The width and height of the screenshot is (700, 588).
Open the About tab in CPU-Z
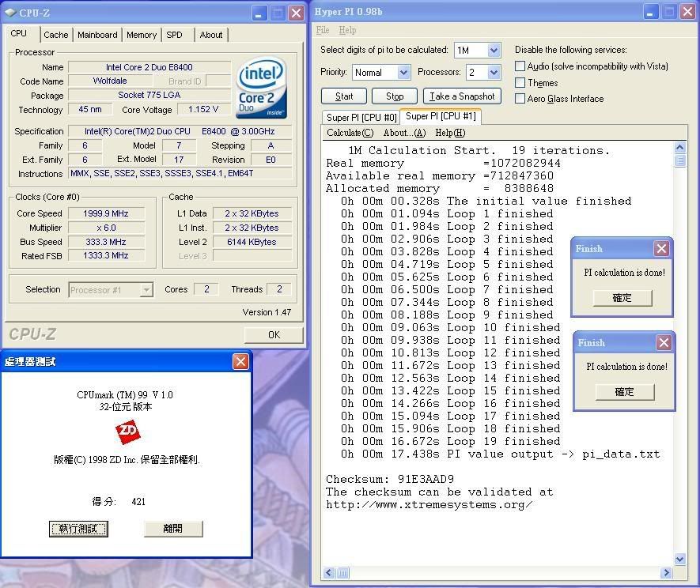click(x=210, y=35)
